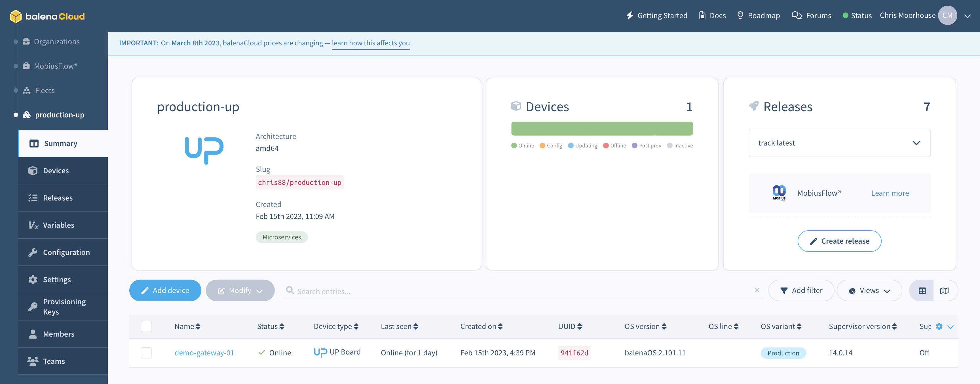Click the Production variant badge
This screenshot has height=384, width=980.
783,353
